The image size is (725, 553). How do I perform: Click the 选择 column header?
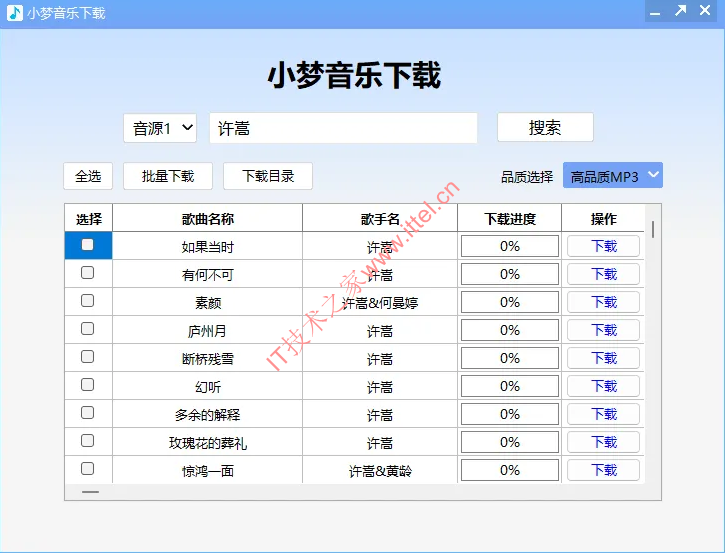pyautogui.click(x=89, y=218)
